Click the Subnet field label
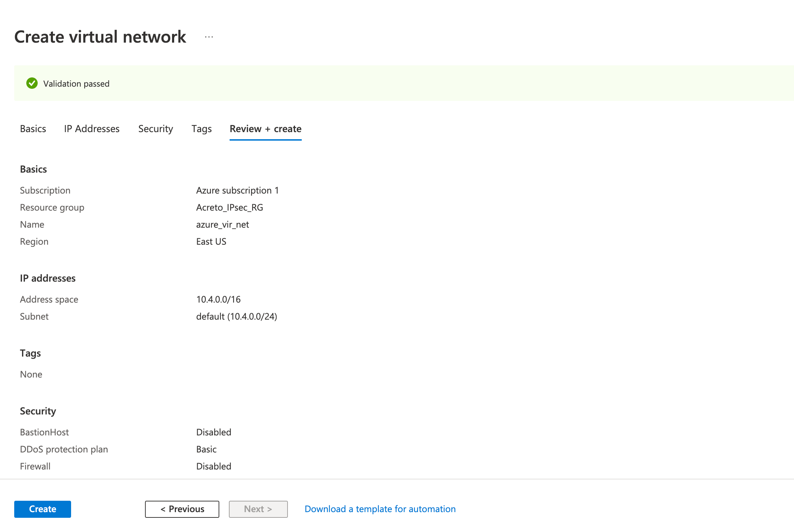The height and width of the screenshot is (532, 794). coord(34,316)
